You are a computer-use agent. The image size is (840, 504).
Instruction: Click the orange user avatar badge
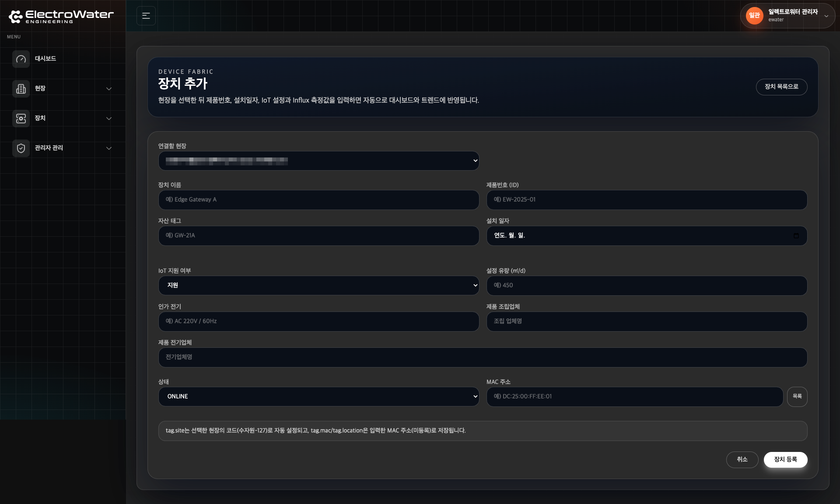point(754,16)
